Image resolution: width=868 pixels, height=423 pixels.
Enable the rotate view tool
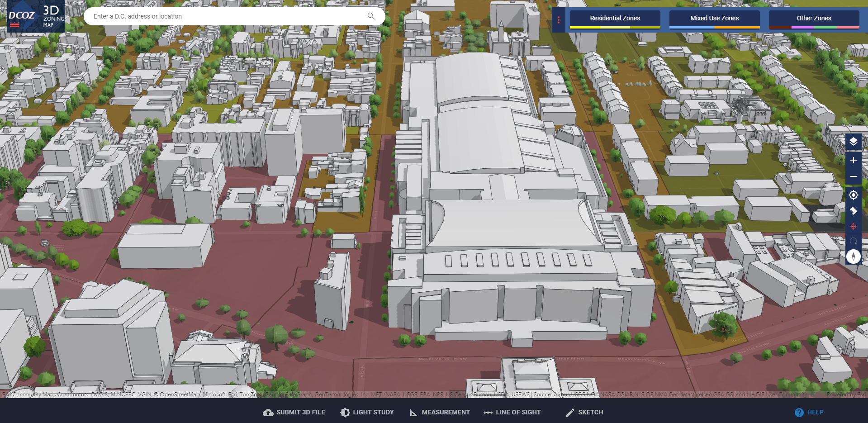tap(853, 241)
